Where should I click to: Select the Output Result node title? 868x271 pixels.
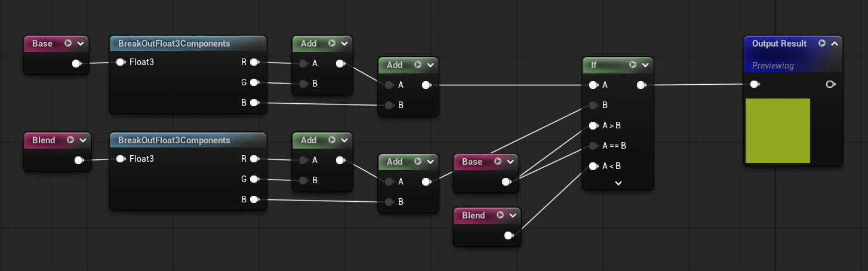click(779, 44)
